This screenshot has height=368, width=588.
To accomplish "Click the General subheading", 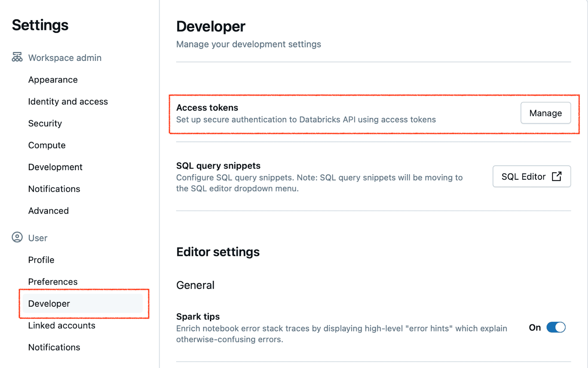I will point(196,285).
